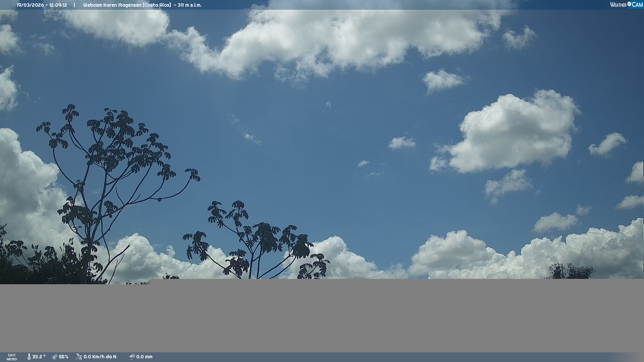This screenshot has width=644, height=362.
Task: Click the [Costa Rica] location text
Action: (157, 5)
